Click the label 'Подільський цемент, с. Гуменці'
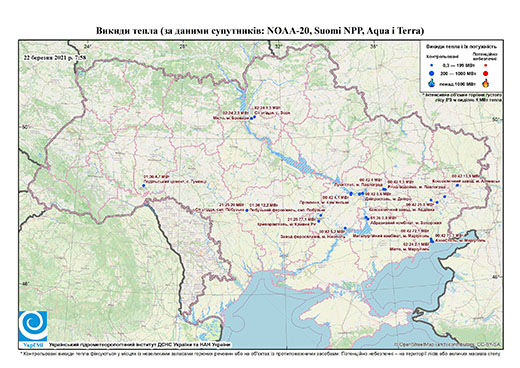The width and height of the screenshot is (520, 368). pos(175,182)
